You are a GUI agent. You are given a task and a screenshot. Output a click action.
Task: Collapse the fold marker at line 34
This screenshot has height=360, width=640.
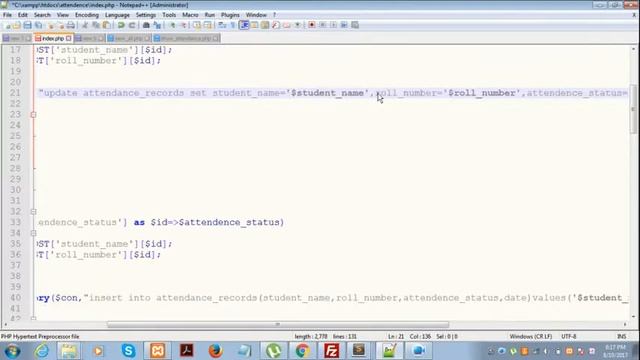click(33, 233)
